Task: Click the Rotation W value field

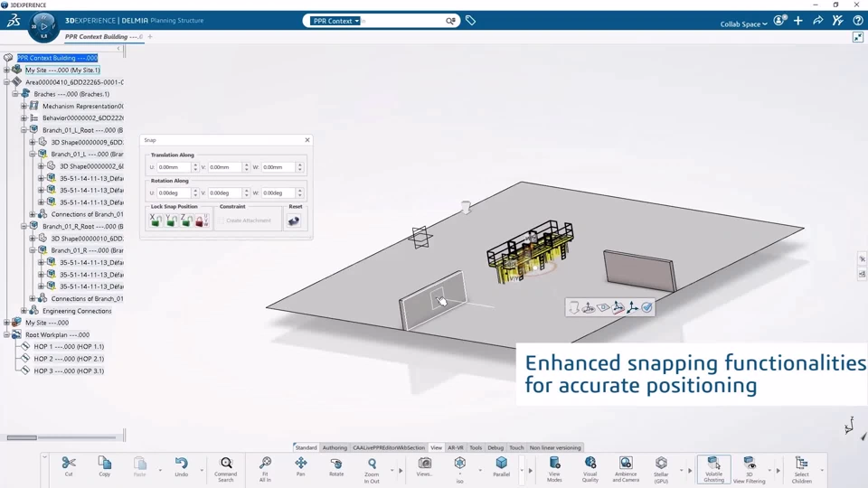Action: (x=278, y=193)
